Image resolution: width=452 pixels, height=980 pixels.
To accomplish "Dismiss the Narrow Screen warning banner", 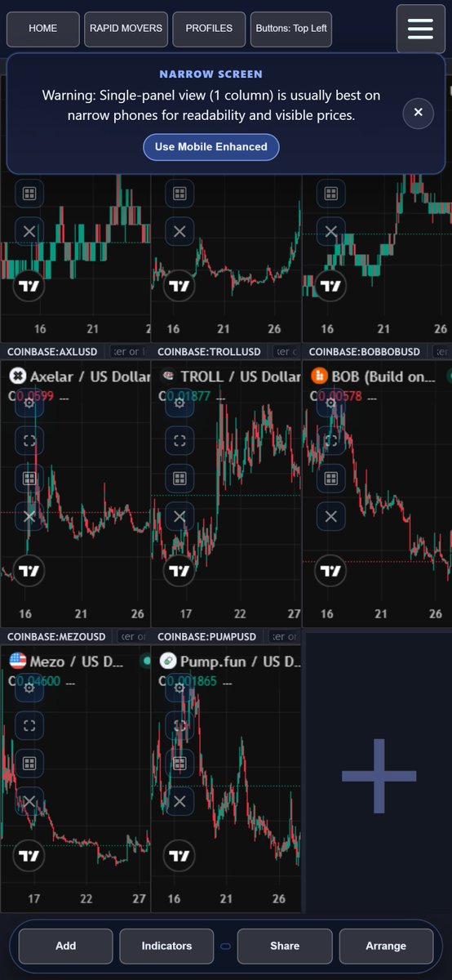I will tap(418, 113).
